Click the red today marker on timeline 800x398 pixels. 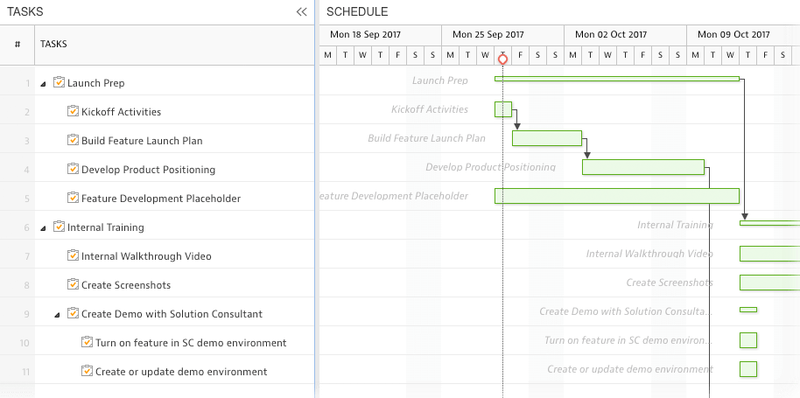tap(503, 60)
